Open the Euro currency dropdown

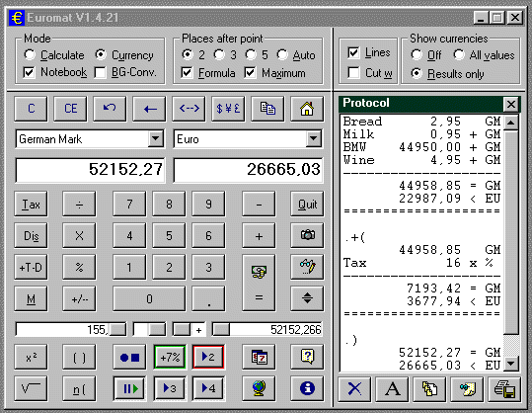pyautogui.click(x=314, y=138)
